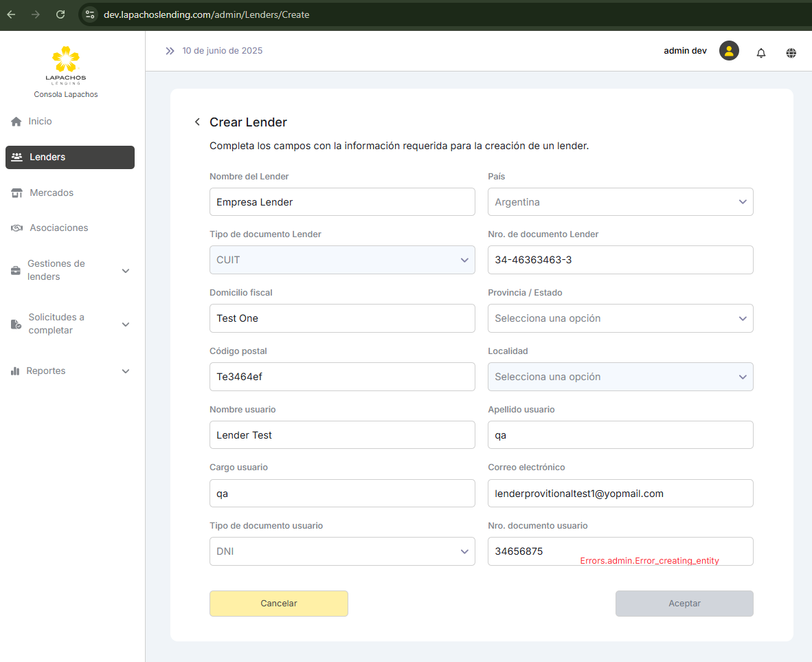Click the notification bell icon
812x662 pixels.
[x=760, y=53]
